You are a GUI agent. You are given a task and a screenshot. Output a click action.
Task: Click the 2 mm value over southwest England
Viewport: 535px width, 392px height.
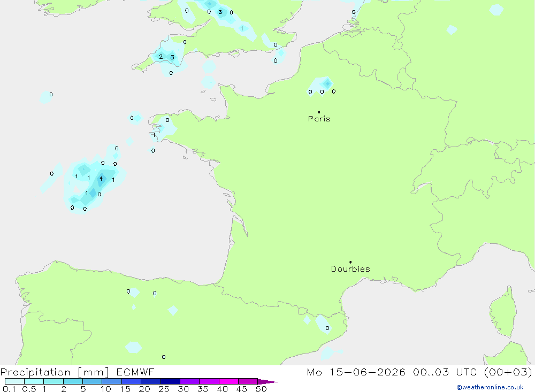coord(160,57)
